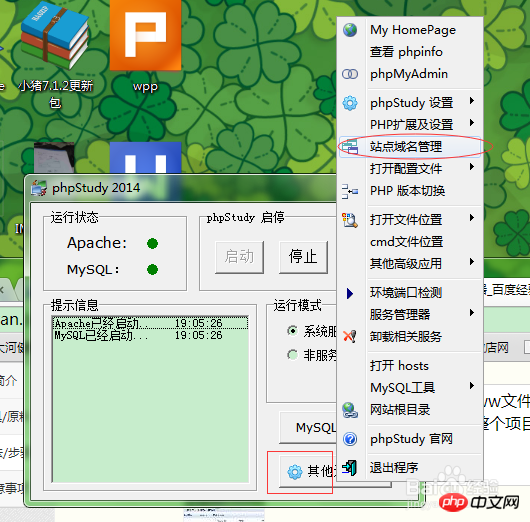
Task: Select phpMyAdmin menu entry
Action: 410,74
